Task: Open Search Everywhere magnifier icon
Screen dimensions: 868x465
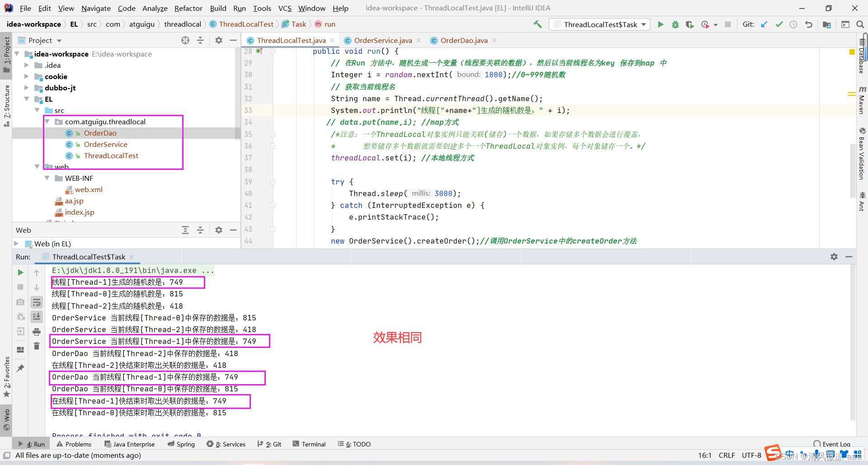Action: [860, 24]
